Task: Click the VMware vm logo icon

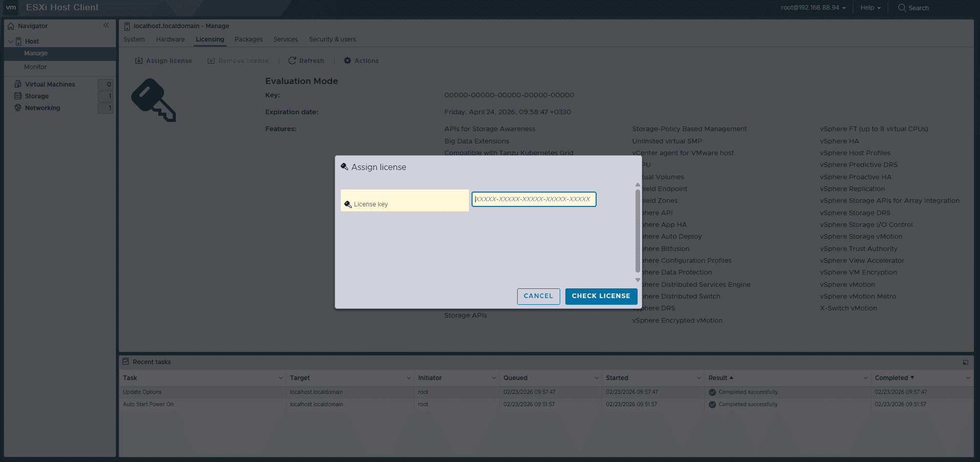Action: (11, 8)
